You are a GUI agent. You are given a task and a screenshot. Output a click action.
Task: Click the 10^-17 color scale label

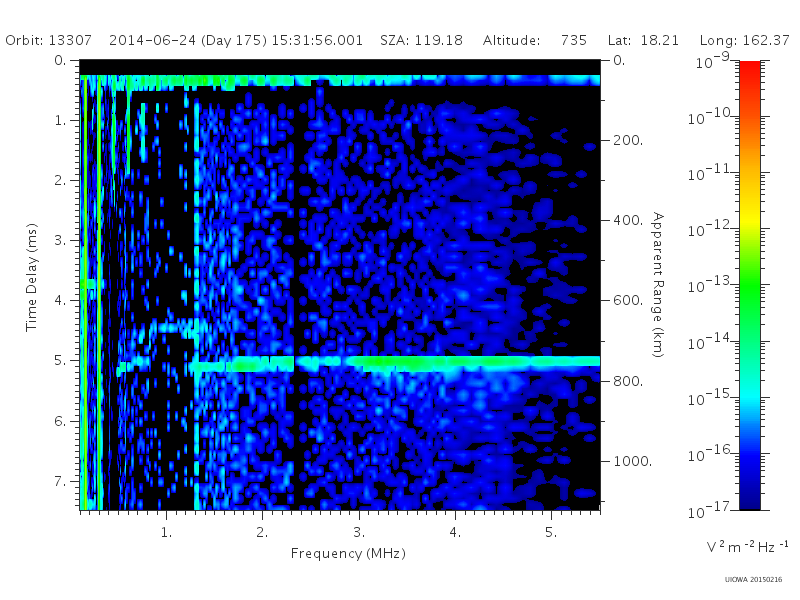(711, 510)
